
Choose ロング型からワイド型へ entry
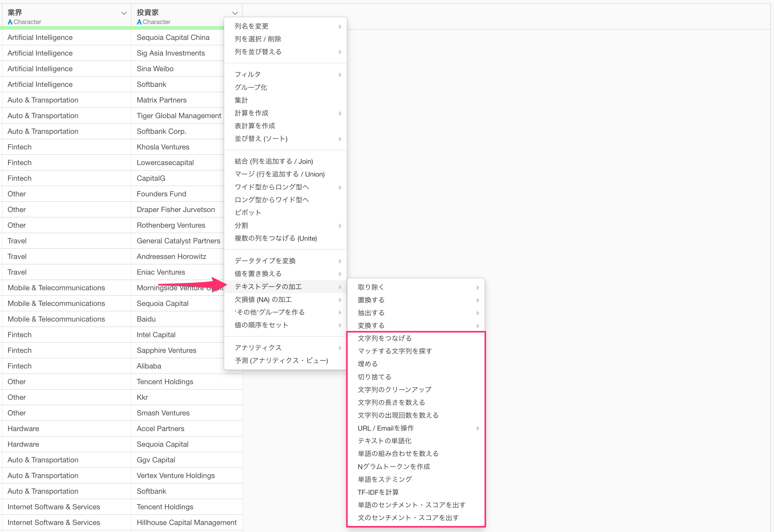tap(285, 200)
